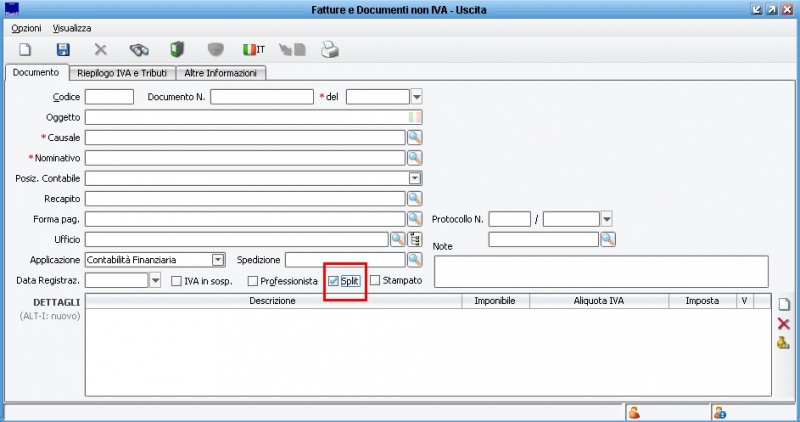Click the Aliquota IVA column header
800x422 pixels.
[598, 301]
